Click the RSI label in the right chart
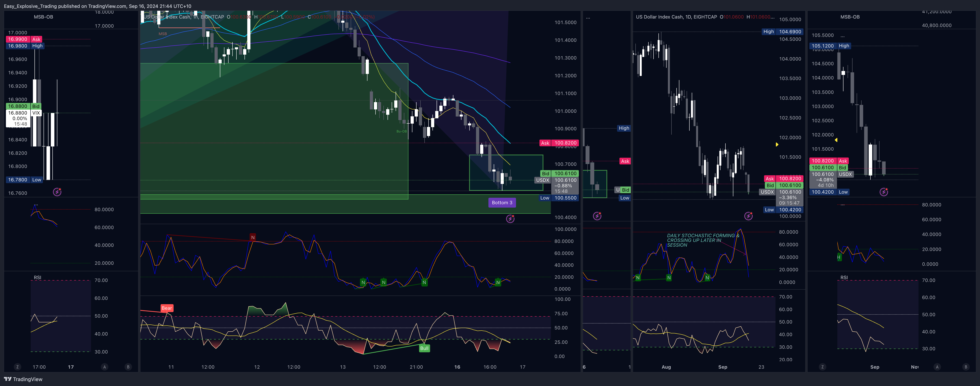This screenshot has width=980, height=386. pos(844,278)
